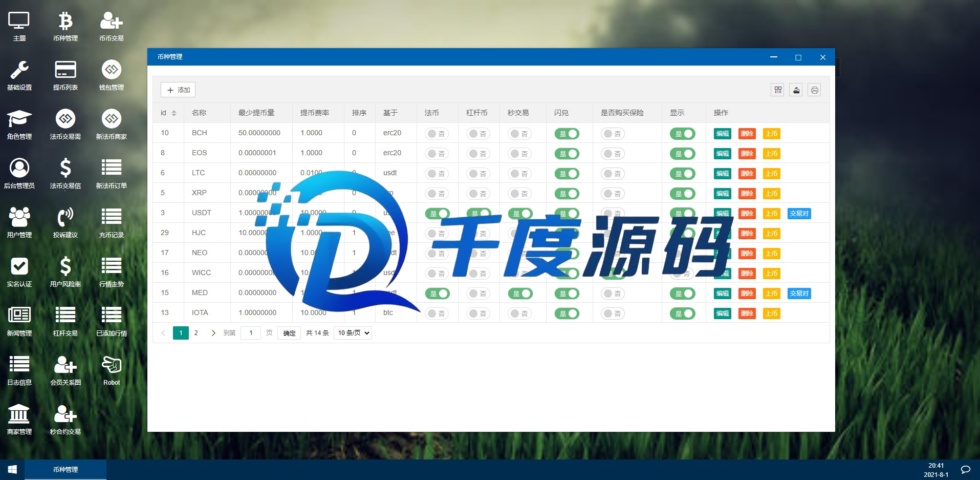The image size is (980, 480).
Task: Sort by the id column arrows
Action: (174, 113)
